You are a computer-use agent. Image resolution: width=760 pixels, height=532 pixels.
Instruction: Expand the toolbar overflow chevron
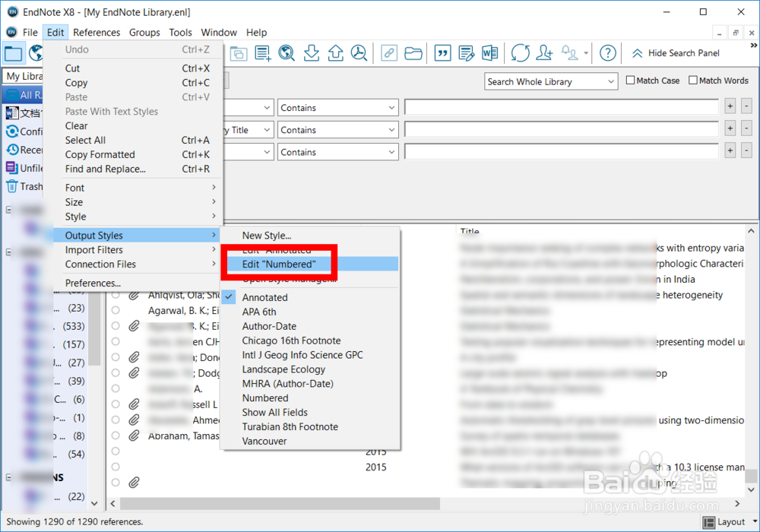pos(754,46)
